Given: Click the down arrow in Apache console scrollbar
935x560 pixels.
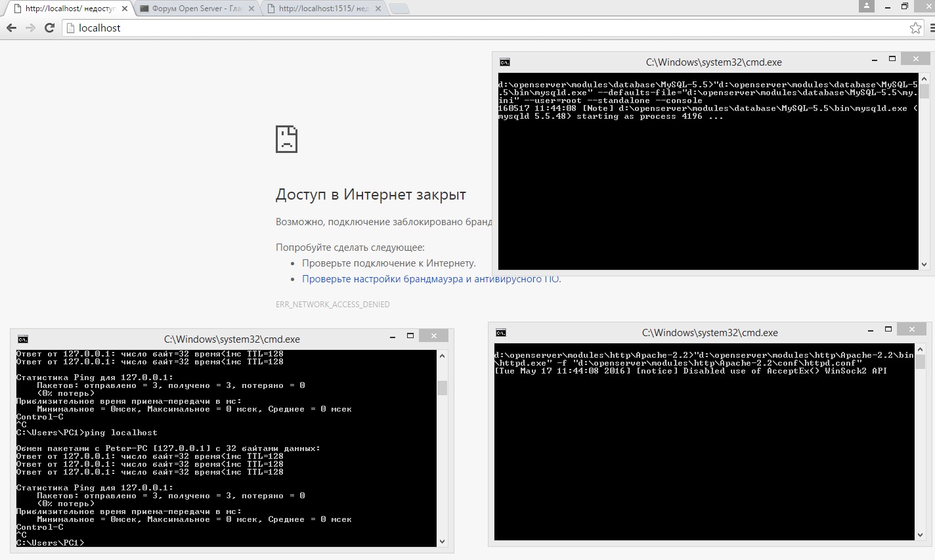Looking at the screenshot, I should (x=920, y=535).
